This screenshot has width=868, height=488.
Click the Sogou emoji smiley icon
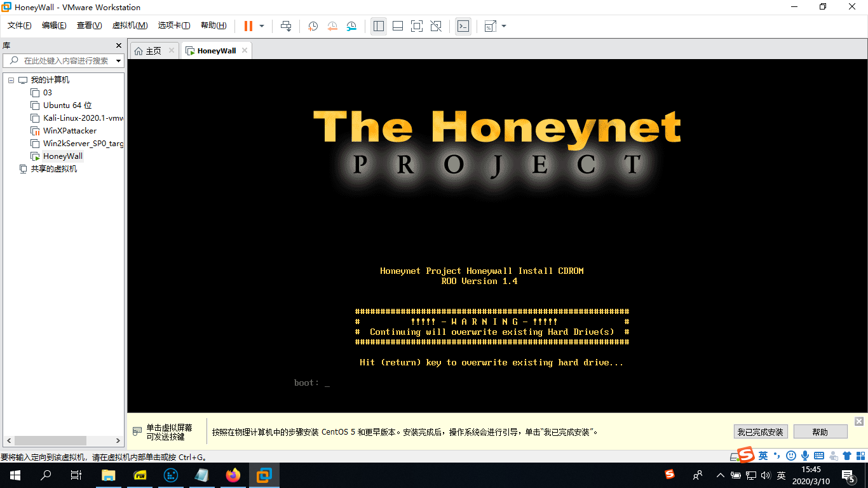coord(791,456)
